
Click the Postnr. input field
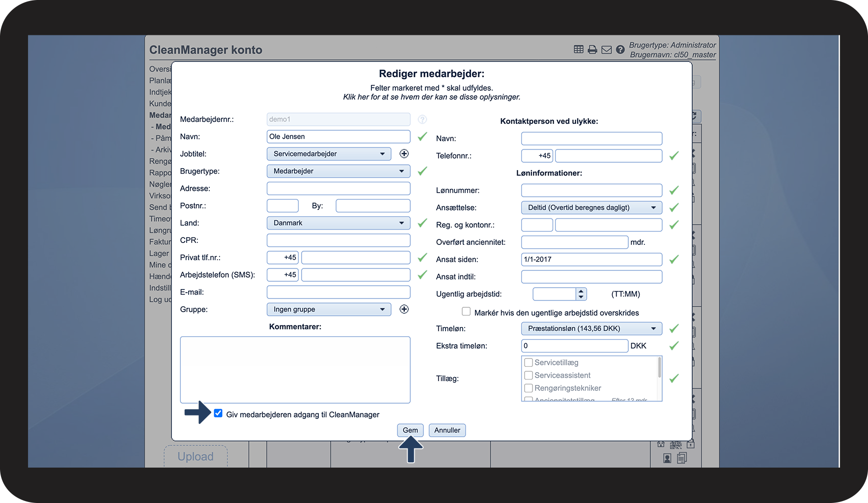pyautogui.click(x=282, y=206)
